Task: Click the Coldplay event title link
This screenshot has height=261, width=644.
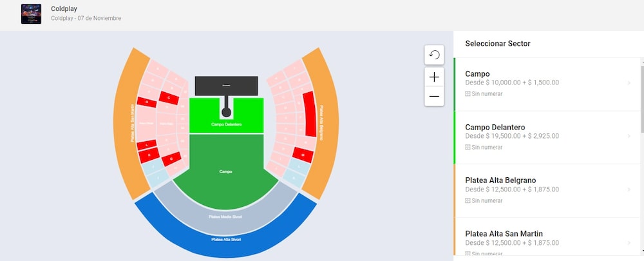Action: [64, 9]
